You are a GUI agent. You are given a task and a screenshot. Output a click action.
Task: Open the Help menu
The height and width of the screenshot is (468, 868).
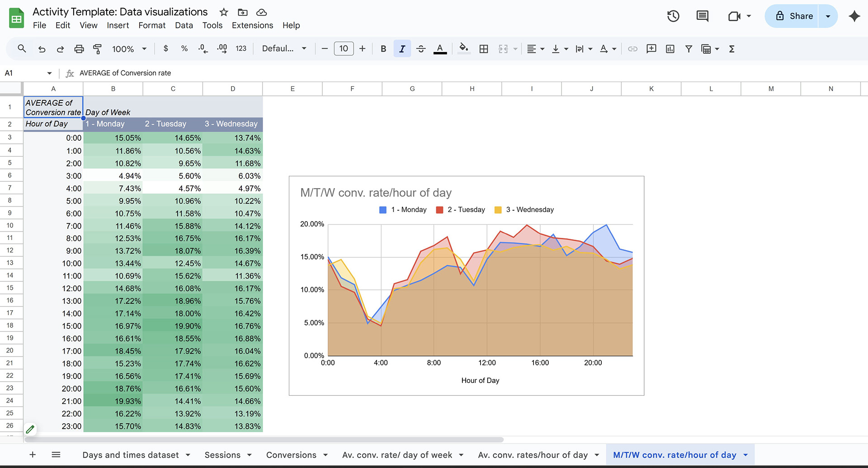(291, 25)
